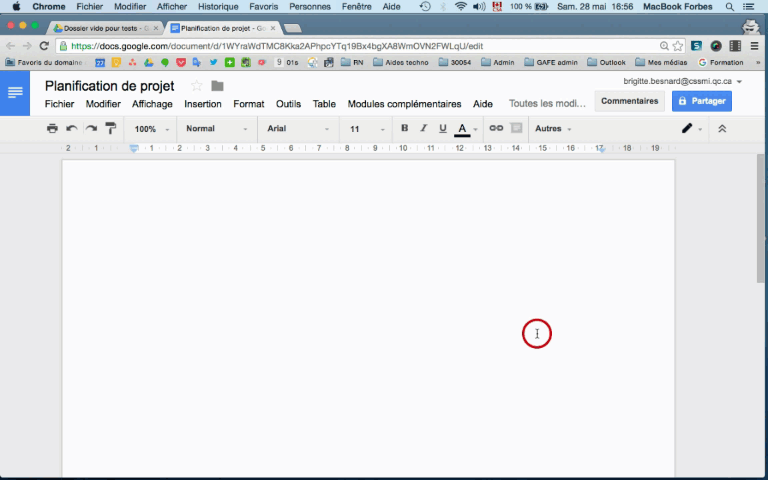Insert a link with the chain icon
The image size is (768, 480).
click(x=496, y=129)
